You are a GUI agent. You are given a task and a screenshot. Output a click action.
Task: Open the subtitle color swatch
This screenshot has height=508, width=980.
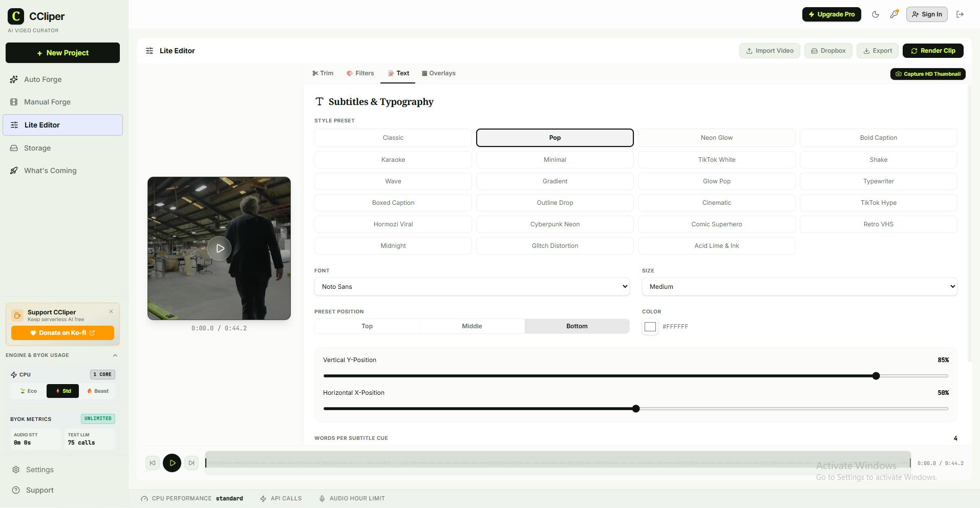(x=650, y=327)
